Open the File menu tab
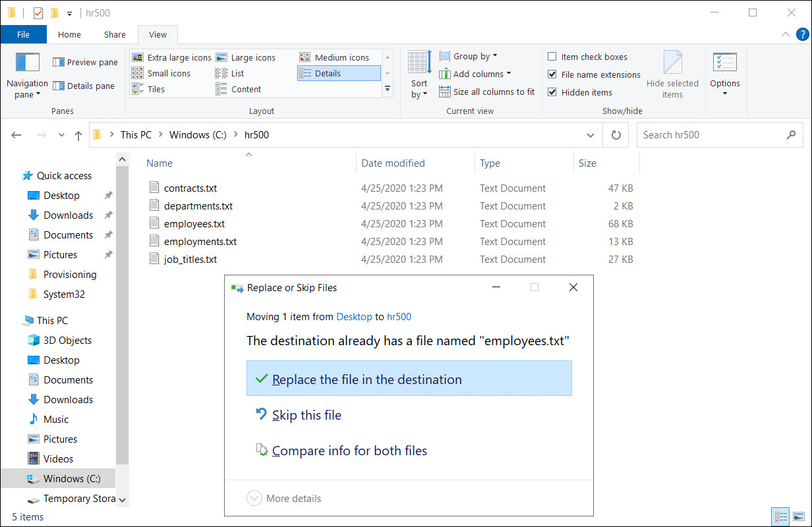The width and height of the screenshot is (812, 527). [23, 35]
